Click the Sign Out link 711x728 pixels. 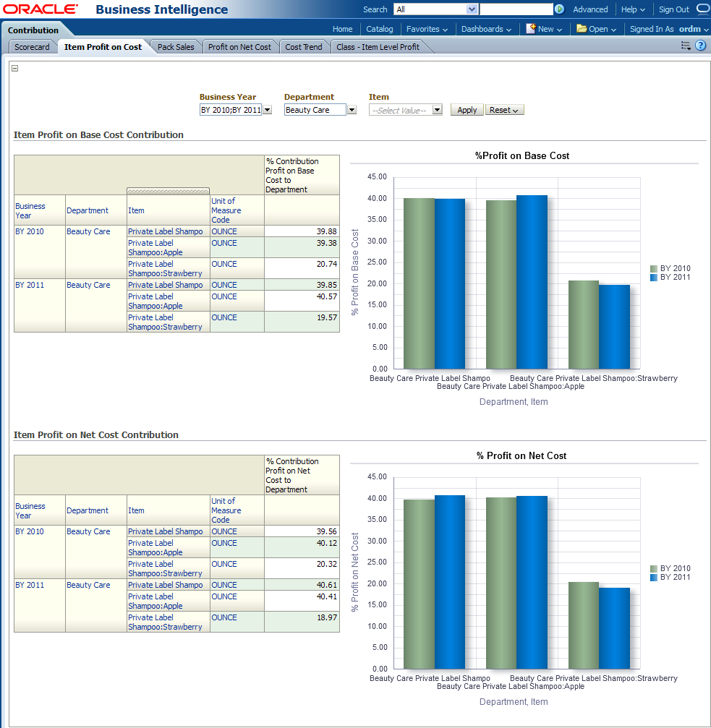coord(673,9)
